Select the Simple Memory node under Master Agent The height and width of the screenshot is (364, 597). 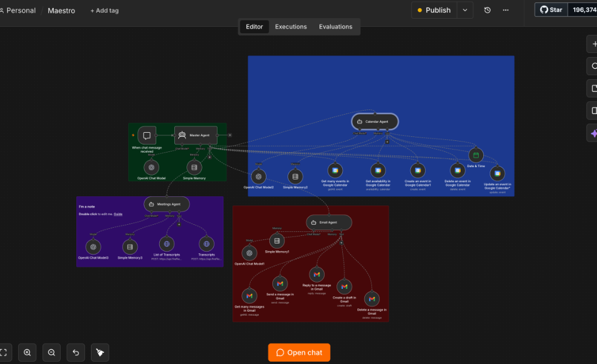194,167
